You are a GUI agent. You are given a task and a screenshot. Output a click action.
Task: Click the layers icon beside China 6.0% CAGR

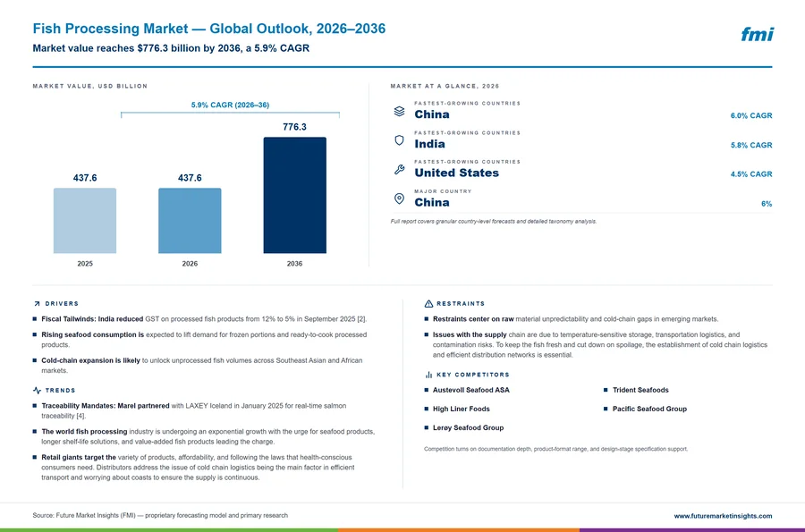pos(399,112)
